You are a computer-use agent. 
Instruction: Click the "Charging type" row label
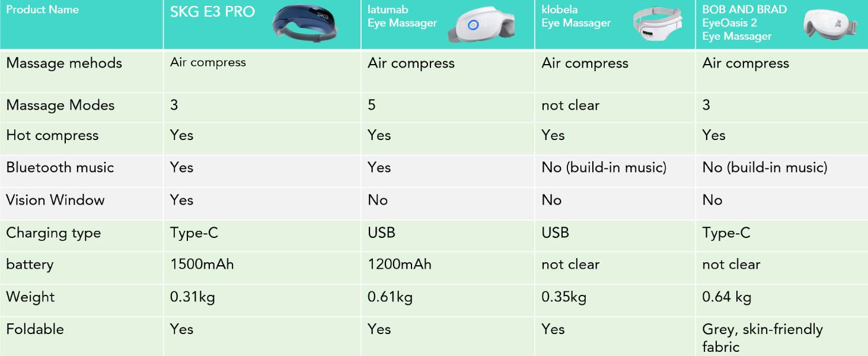pos(53,233)
